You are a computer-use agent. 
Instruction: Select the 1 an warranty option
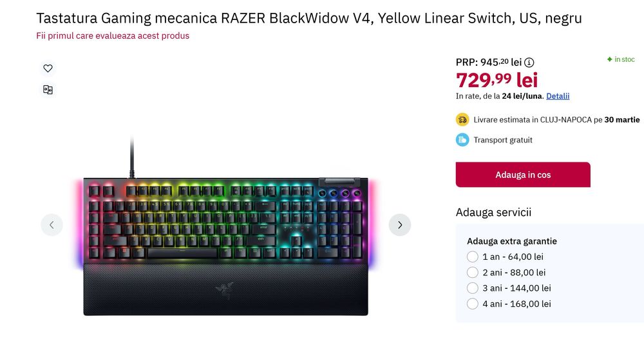[x=473, y=257]
